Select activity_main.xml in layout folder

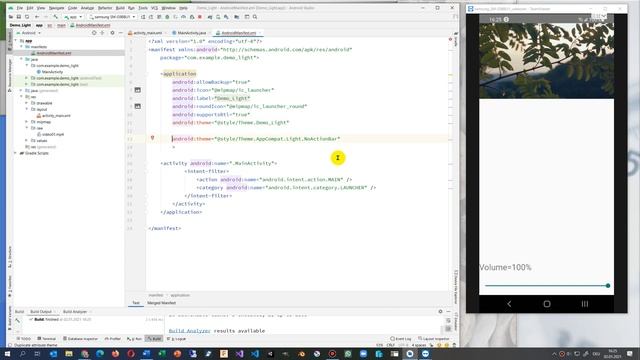coord(53,116)
